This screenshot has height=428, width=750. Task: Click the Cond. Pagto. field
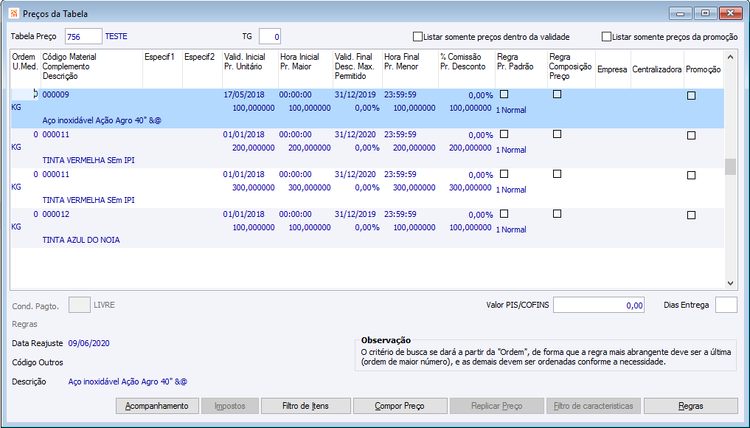tap(79, 305)
